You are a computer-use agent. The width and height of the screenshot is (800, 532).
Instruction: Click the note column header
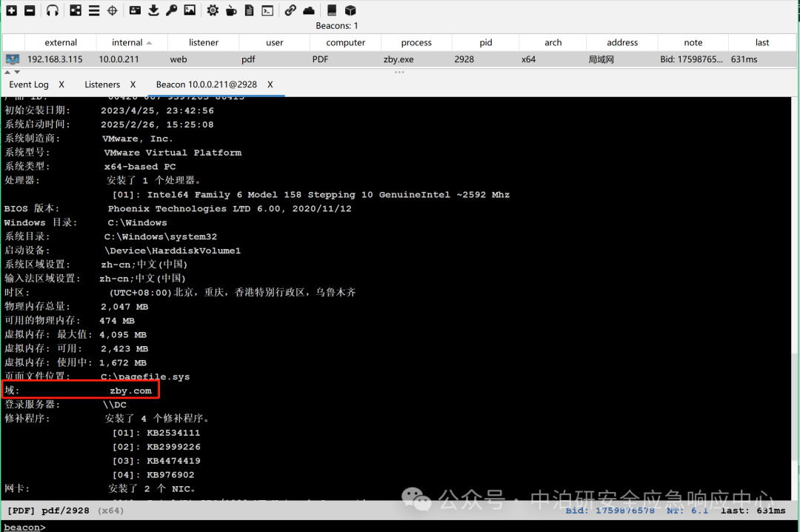[x=693, y=42]
